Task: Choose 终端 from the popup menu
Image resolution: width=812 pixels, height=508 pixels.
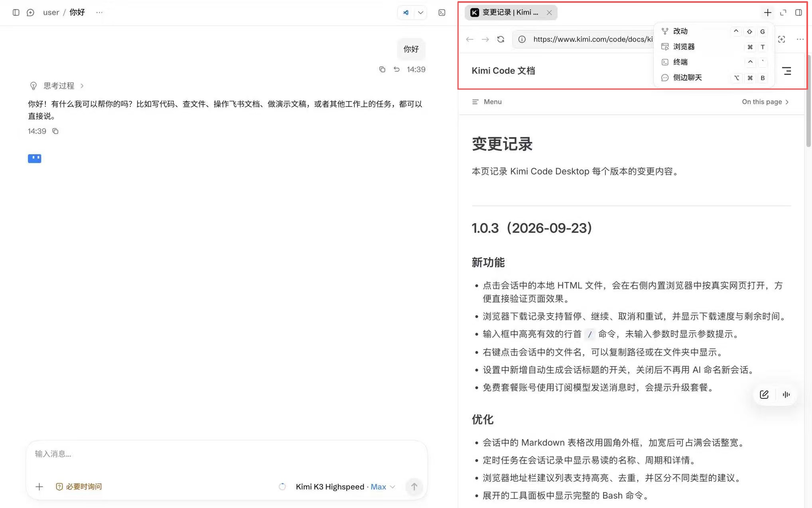Action: point(714,62)
